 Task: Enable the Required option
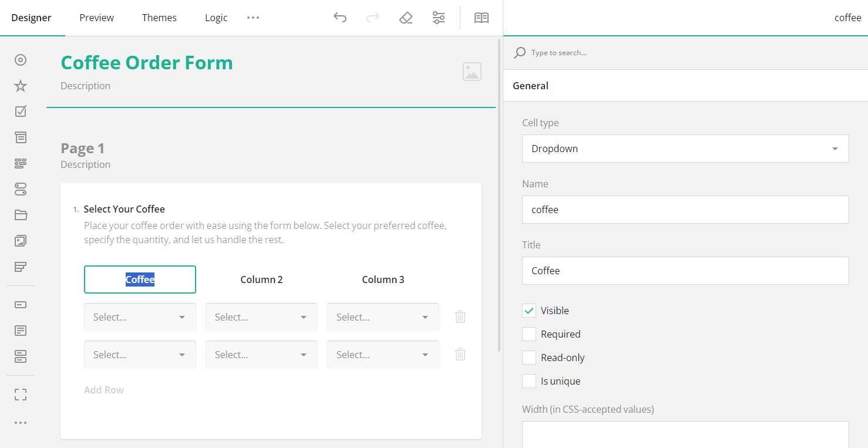529,334
